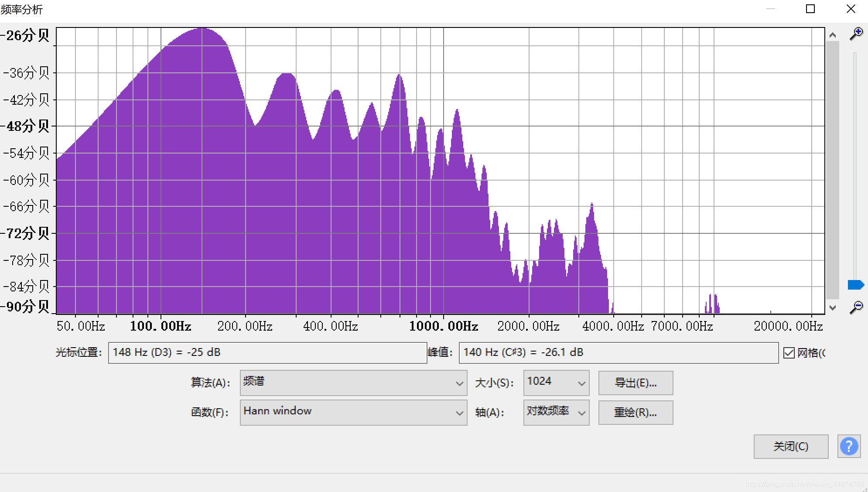The height and width of the screenshot is (492, 868).
Task: Open the 算法 algorithm dropdown
Action: (x=353, y=383)
